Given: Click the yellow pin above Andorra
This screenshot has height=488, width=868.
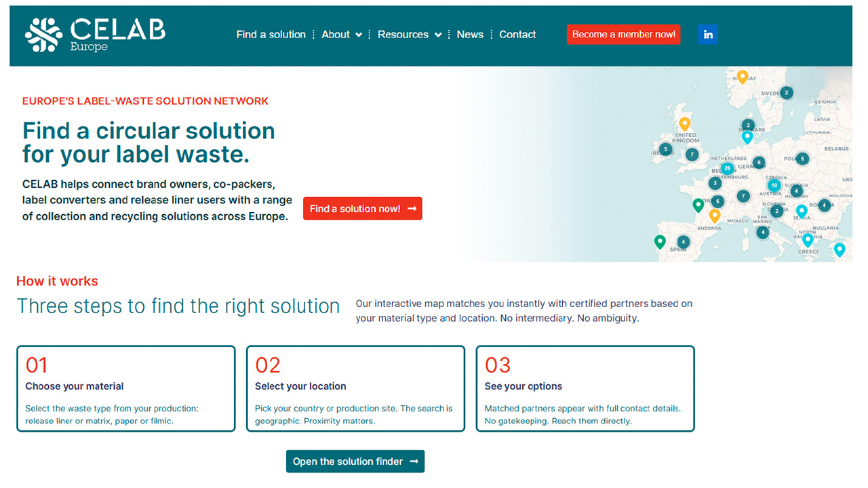Looking at the screenshot, I should tap(714, 216).
